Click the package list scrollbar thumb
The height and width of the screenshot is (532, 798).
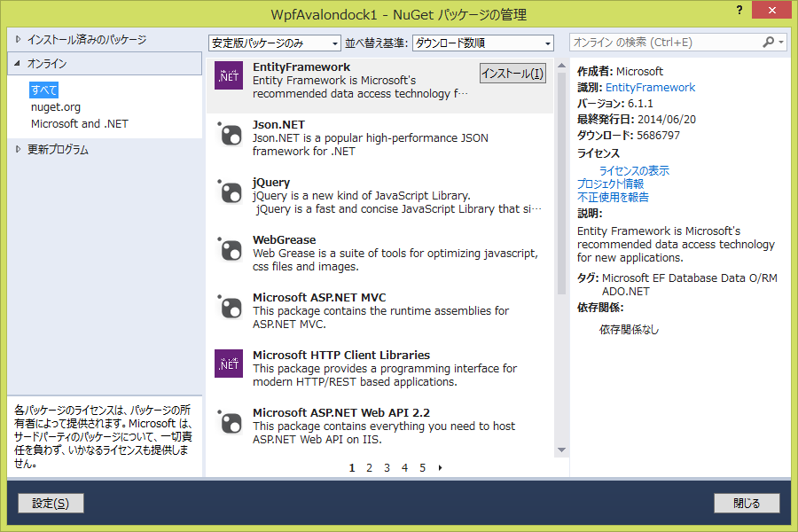tap(562, 184)
